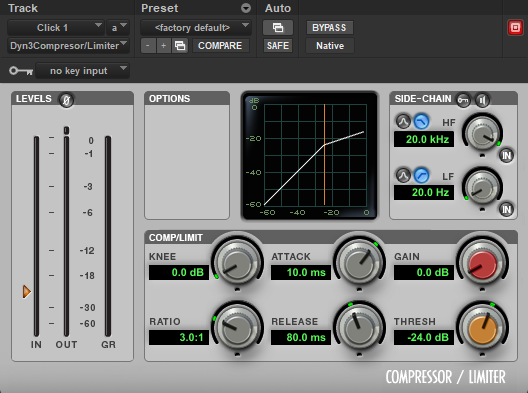528x393 pixels.
Task: Click the copy settings icon near COMPARE
Action: coord(180,46)
